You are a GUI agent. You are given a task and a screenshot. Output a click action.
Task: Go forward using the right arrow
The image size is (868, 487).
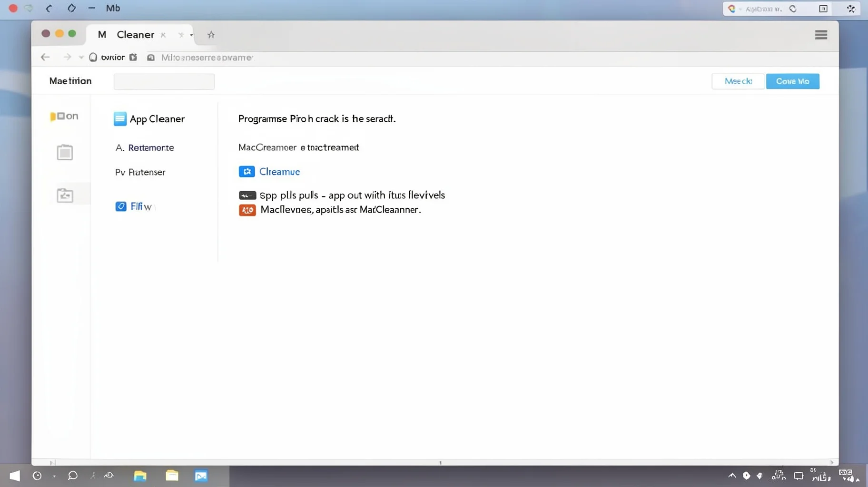[67, 57]
